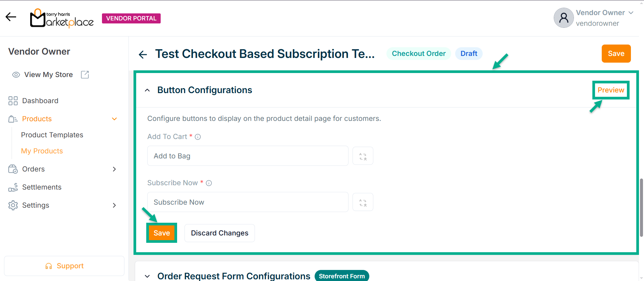Open external link icon beside View My Store
The image size is (644, 281).
click(x=85, y=75)
